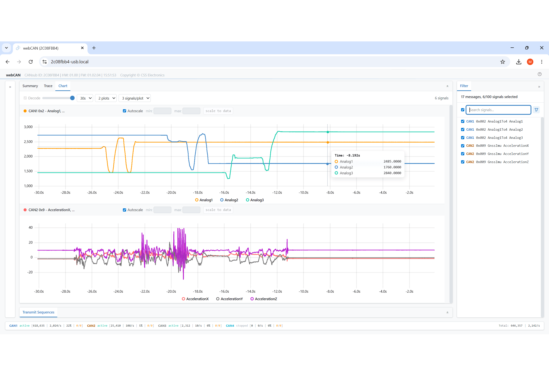Open the 3 signals/plot dropdown
549x392 pixels.
[x=135, y=98]
